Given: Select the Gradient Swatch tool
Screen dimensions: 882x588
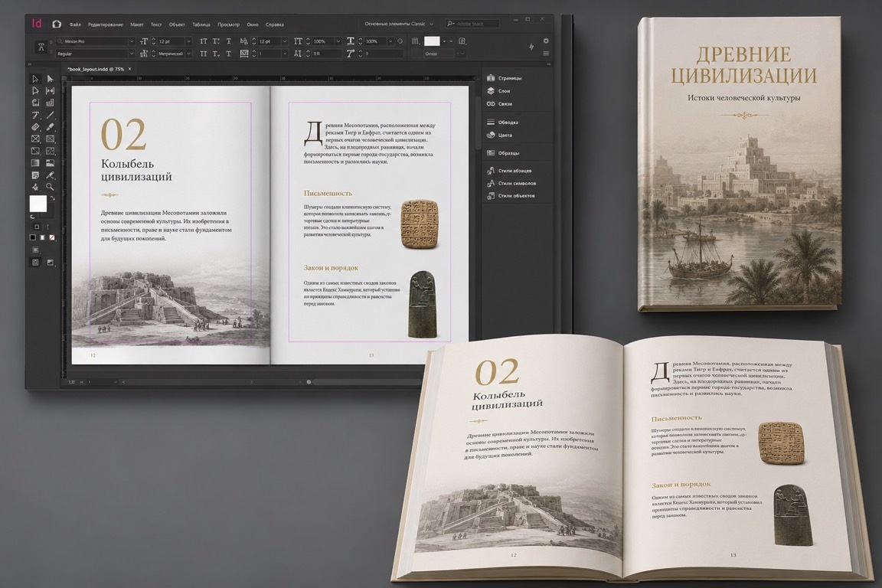Looking at the screenshot, I should click(x=35, y=163).
